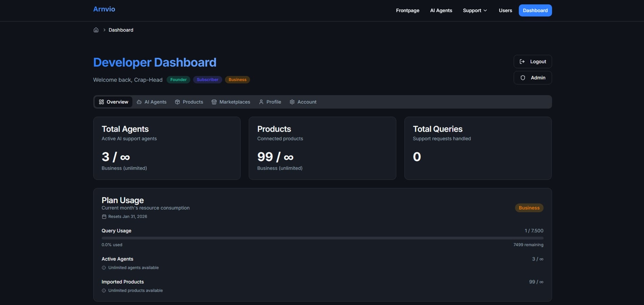
Task: Click the calendar icon beside Resets date
Action: (104, 217)
